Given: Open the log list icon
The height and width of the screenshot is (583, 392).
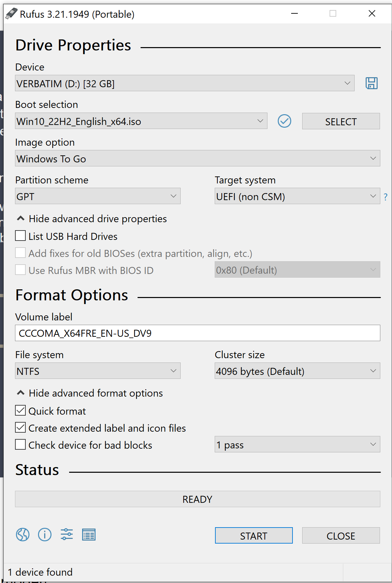Looking at the screenshot, I should tap(89, 535).
